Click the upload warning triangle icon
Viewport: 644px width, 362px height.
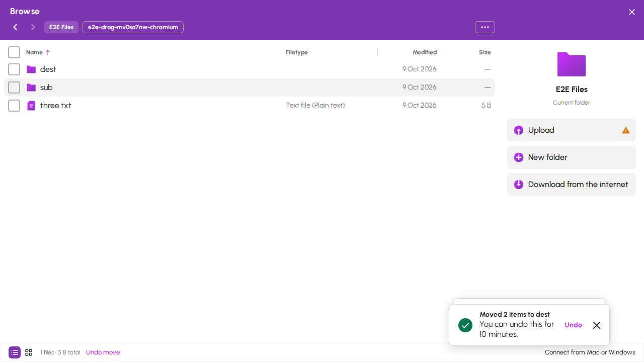tap(626, 130)
